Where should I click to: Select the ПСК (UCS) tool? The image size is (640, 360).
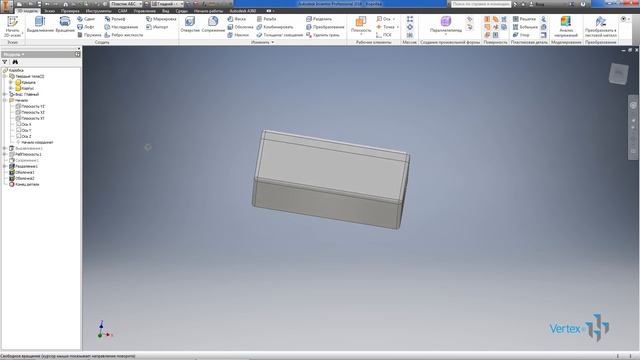(384, 35)
